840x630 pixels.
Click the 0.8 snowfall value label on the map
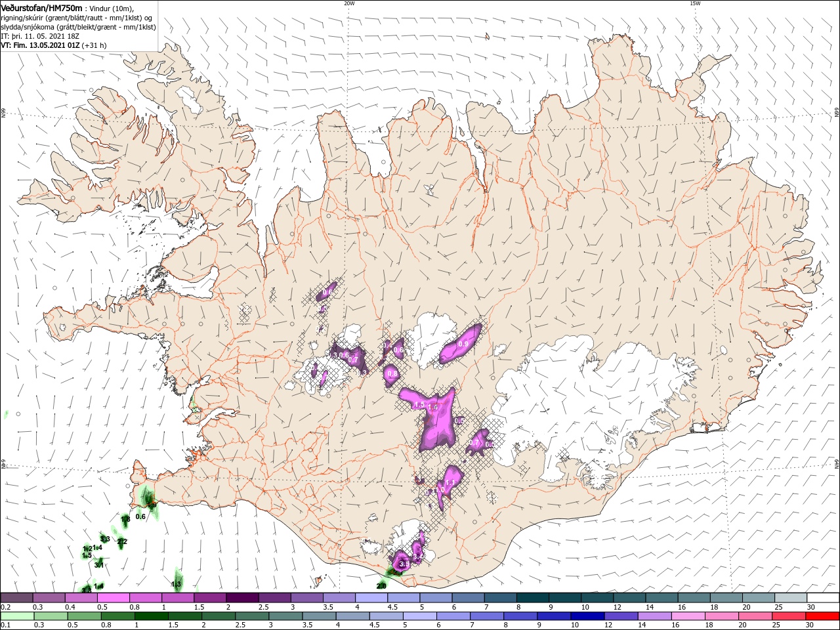(x=392, y=374)
